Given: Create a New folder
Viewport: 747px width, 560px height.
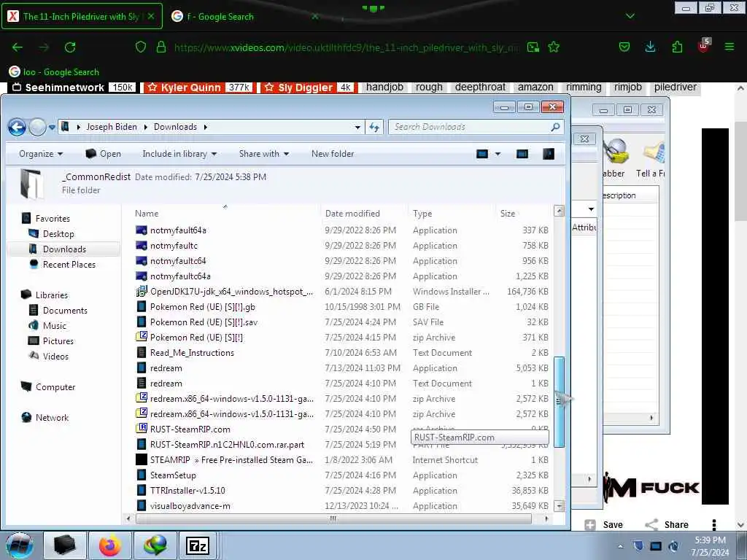Looking at the screenshot, I should (x=333, y=154).
